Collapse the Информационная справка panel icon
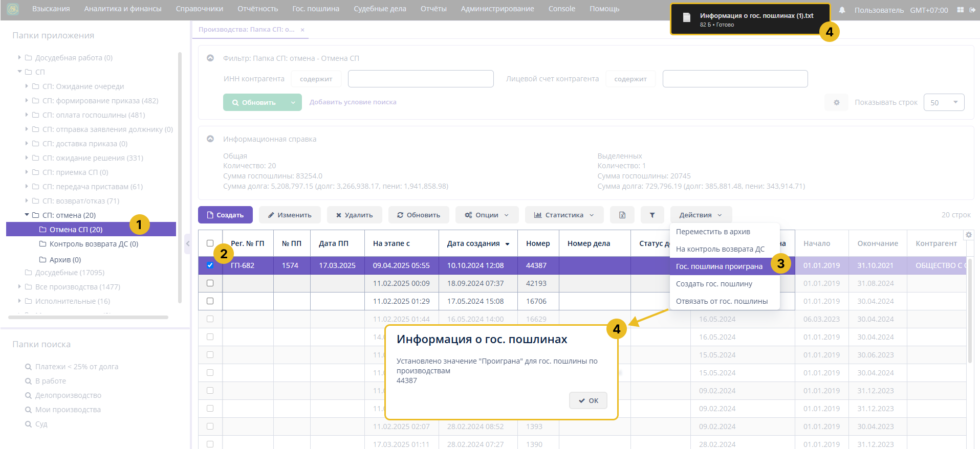The image size is (980, 449). coord(210,139)
